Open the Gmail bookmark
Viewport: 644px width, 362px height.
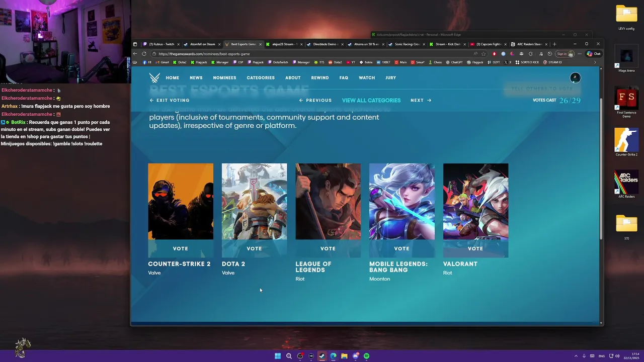tap(162, 62)
